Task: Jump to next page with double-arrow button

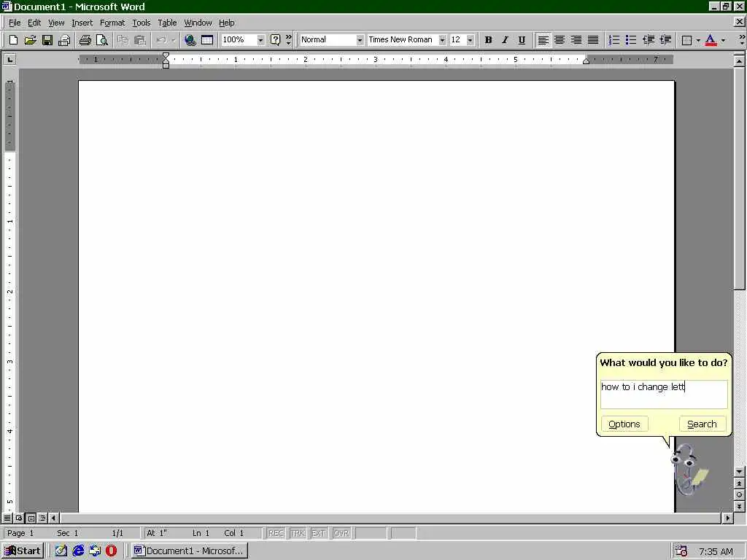Action: (x=740, y=507)
